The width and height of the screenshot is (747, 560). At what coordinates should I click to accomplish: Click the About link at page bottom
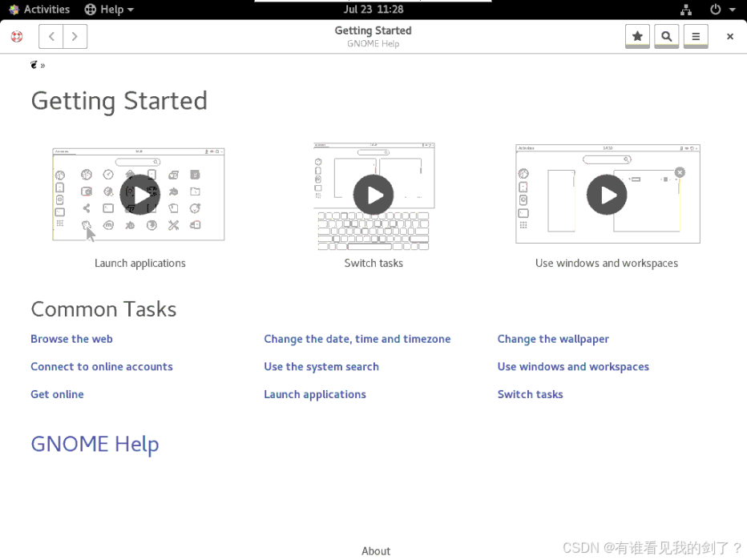(376, 551)
